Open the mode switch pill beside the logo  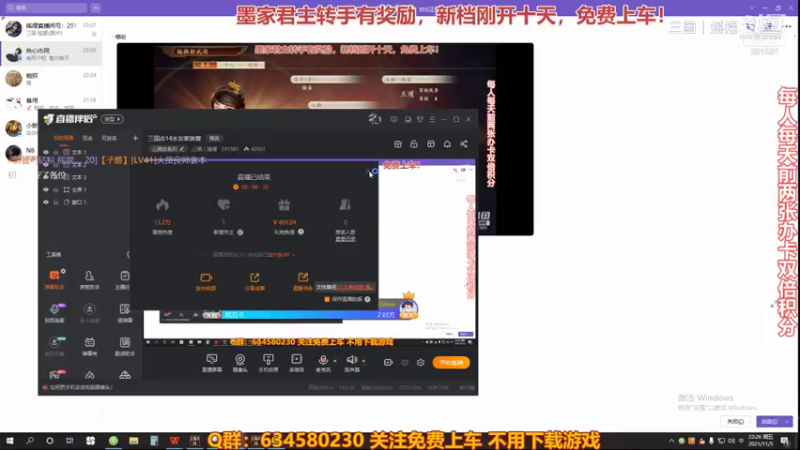(x=112, y=119)
